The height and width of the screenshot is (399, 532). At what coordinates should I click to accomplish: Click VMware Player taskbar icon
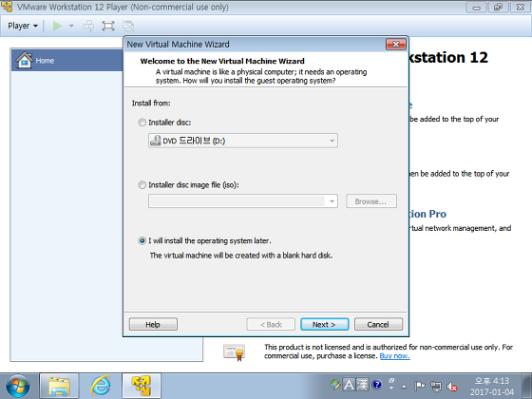click(142, 386)
